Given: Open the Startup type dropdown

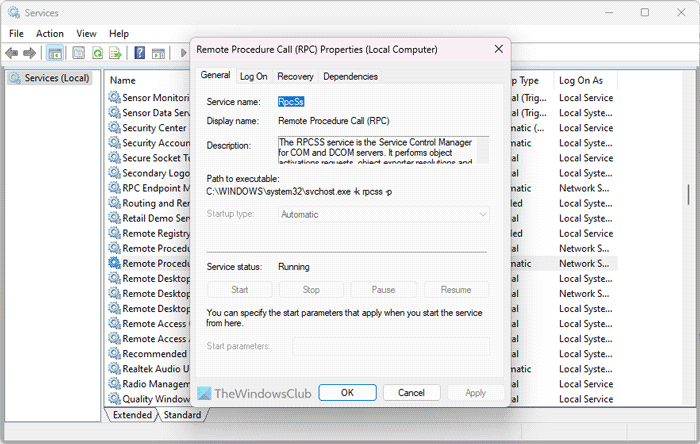Looking at the screenshot, I should 383,214.
